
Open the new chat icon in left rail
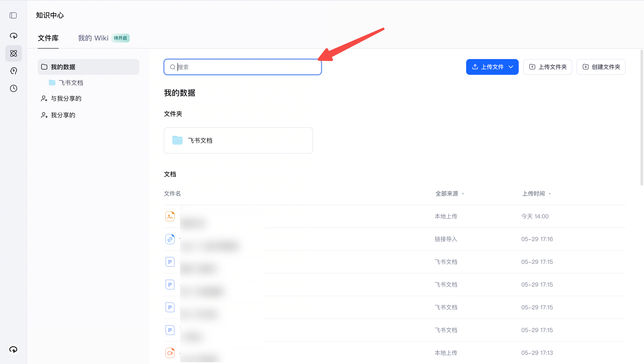(14, 36)
